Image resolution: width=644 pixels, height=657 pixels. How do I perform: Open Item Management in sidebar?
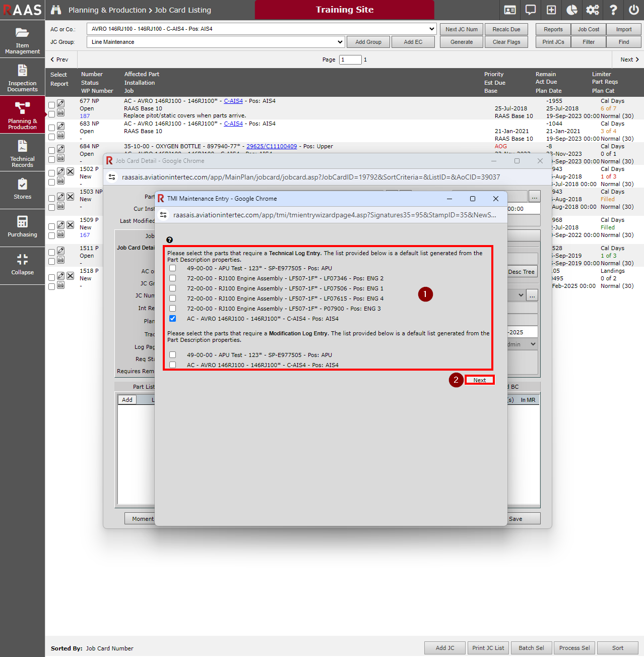click(x=22, y=40)
